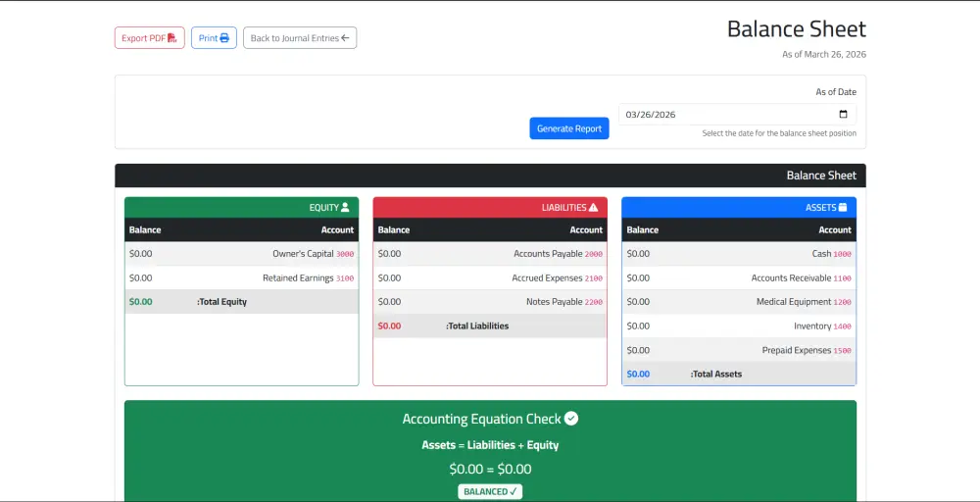Image resolution: width=980 pixels, height=502 pixels.
Task: Click the Owner's Capital $0.00 balance
Action: (x=140, y=254)
